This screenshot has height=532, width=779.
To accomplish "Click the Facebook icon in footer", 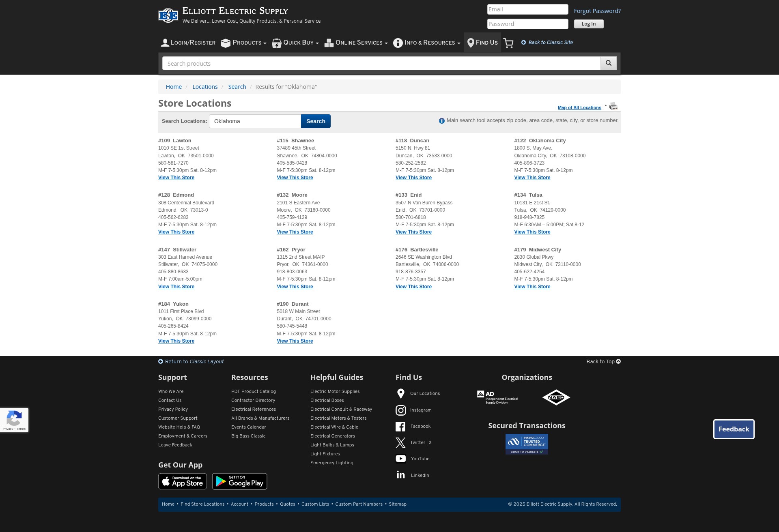I will (400, 427).
